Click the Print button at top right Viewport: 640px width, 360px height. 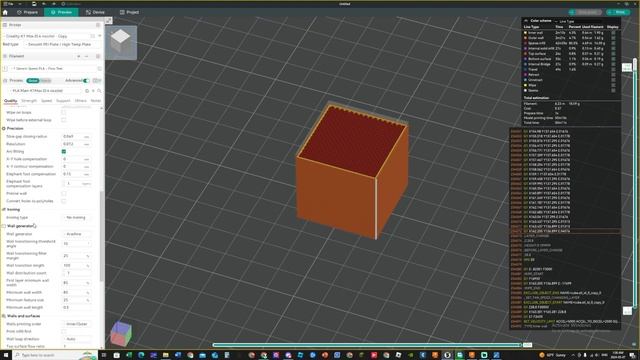tap(618, 12)
